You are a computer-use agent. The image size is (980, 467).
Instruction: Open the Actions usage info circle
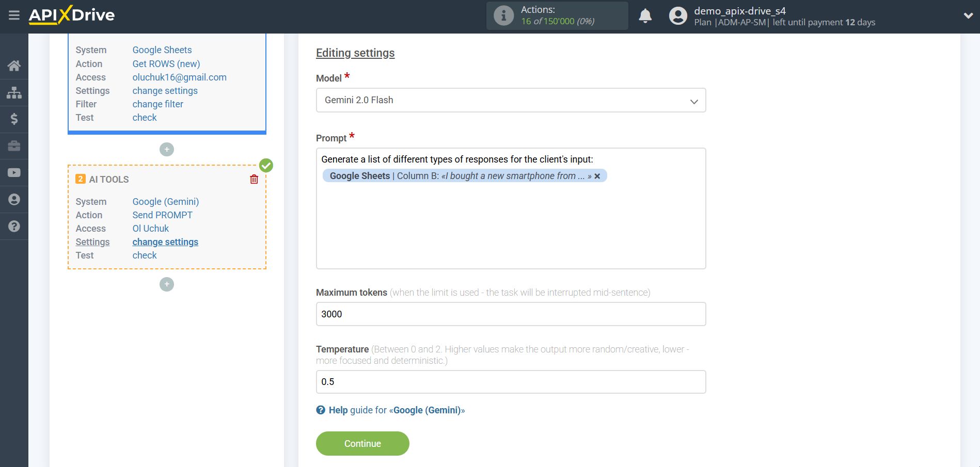503,15
